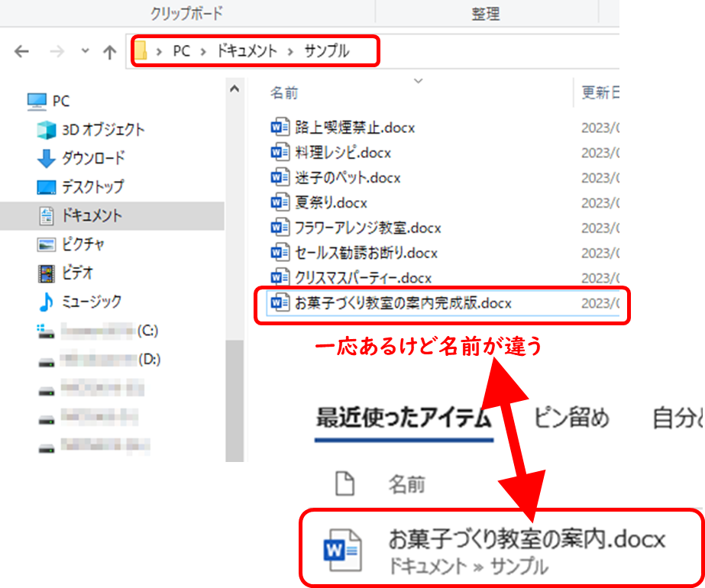Expand chevron after ドキュメント in breadcrumb

point(290,52)
